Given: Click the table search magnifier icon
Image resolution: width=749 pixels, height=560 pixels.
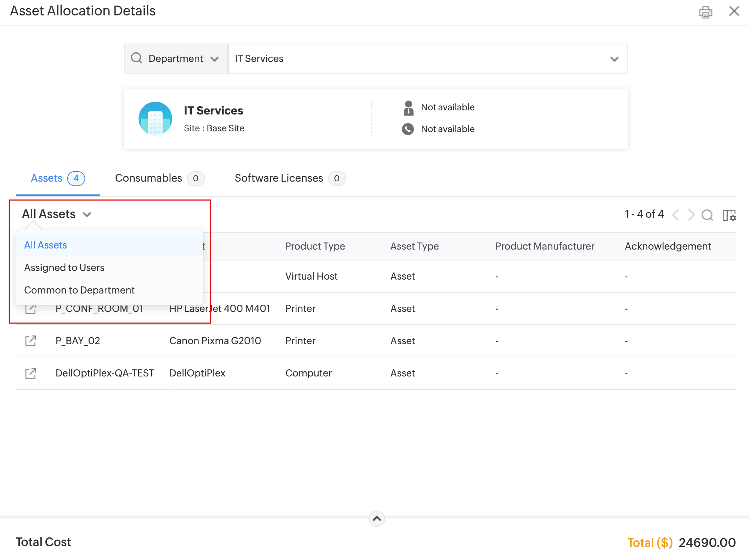Looking at the screenshot, I should pos(707,215).
